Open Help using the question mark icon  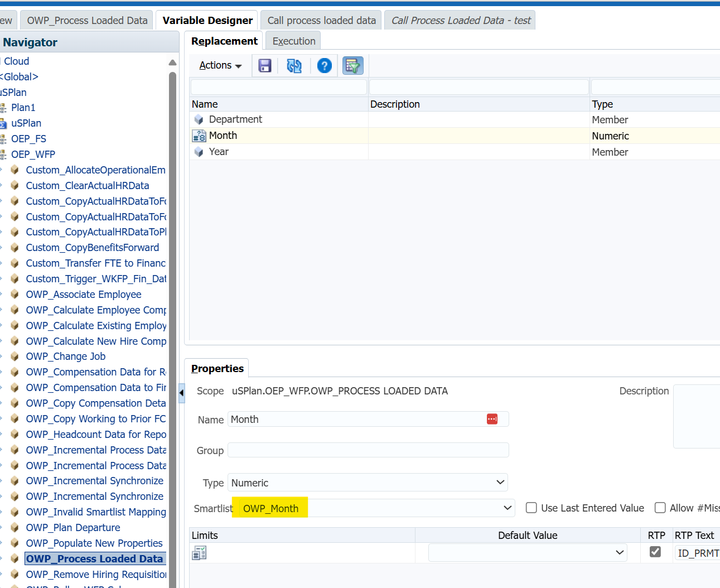tap(324, 65)
